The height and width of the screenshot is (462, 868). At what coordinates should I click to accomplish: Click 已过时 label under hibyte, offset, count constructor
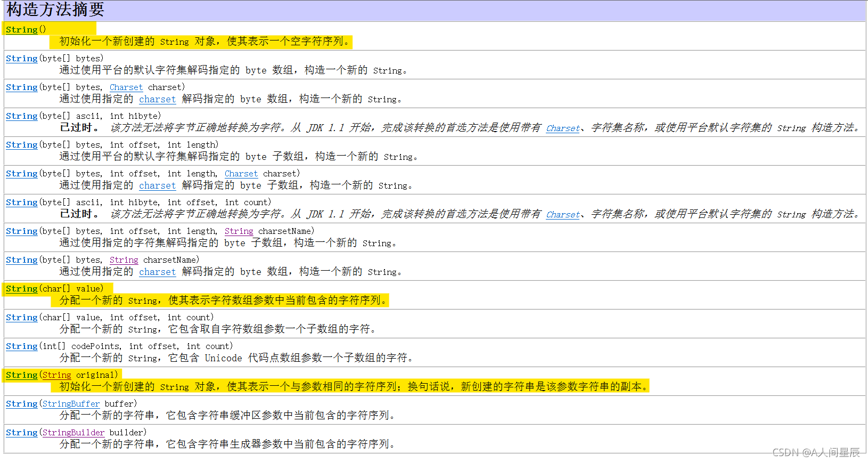click(79, 214)
